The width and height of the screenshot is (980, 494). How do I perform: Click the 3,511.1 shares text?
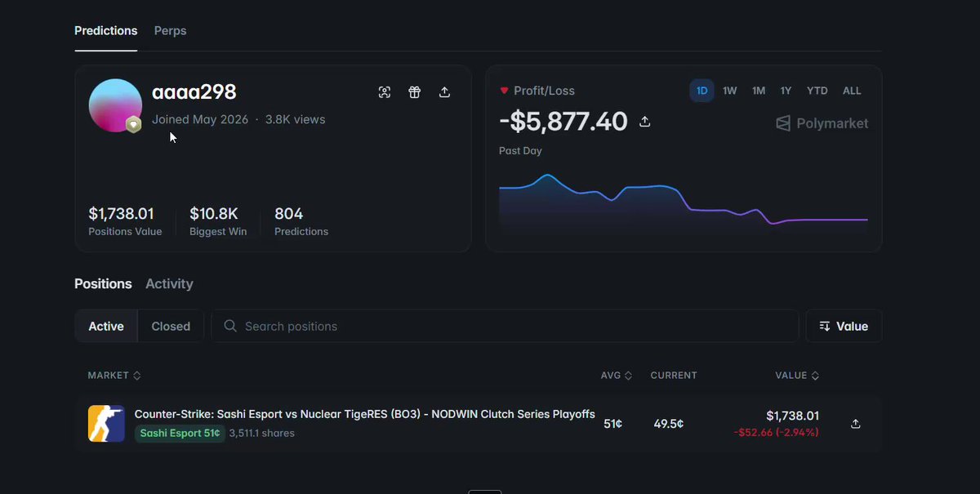pyautogui.click(x=262, y=434)
